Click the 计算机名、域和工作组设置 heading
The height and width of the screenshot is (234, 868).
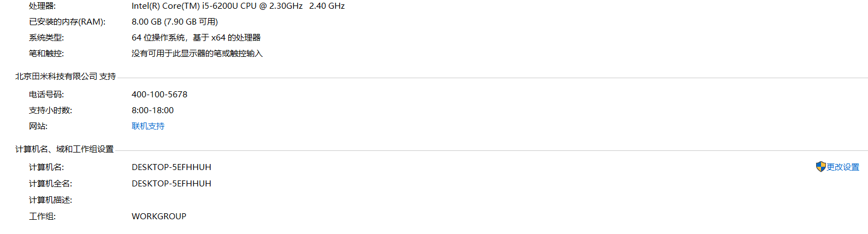[x=64, y=149]
